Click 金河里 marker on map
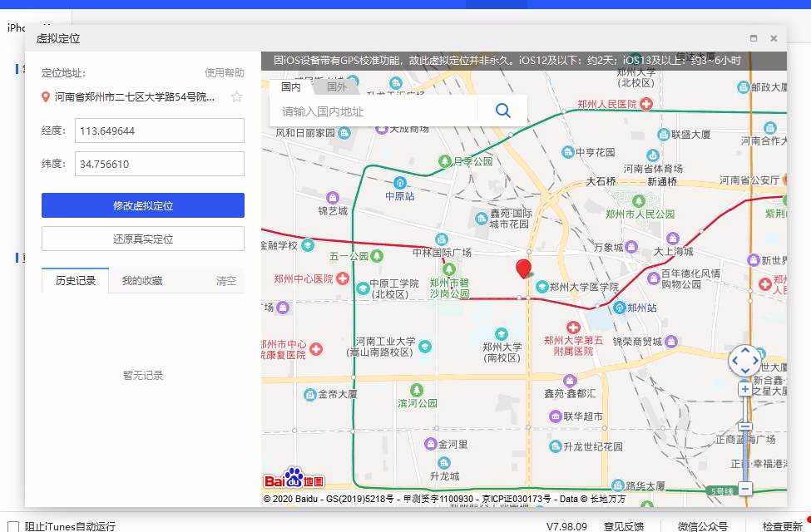The image size is (811, 532). 430,444
